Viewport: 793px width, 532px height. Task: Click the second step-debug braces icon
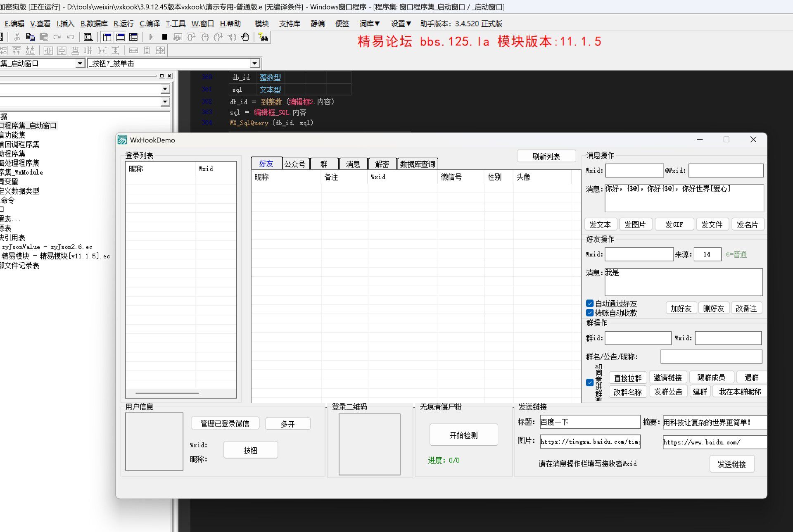tap(205, 37)
